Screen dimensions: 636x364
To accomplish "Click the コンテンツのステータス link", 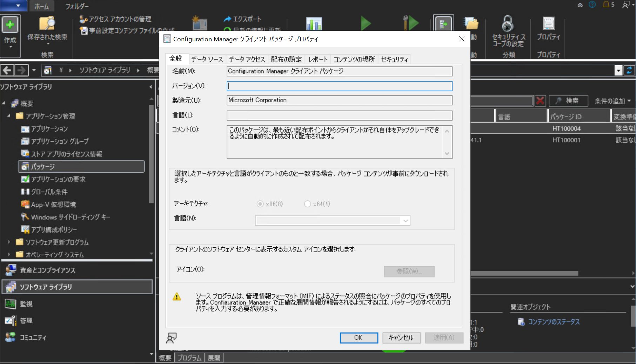I will tap(554, 322).
